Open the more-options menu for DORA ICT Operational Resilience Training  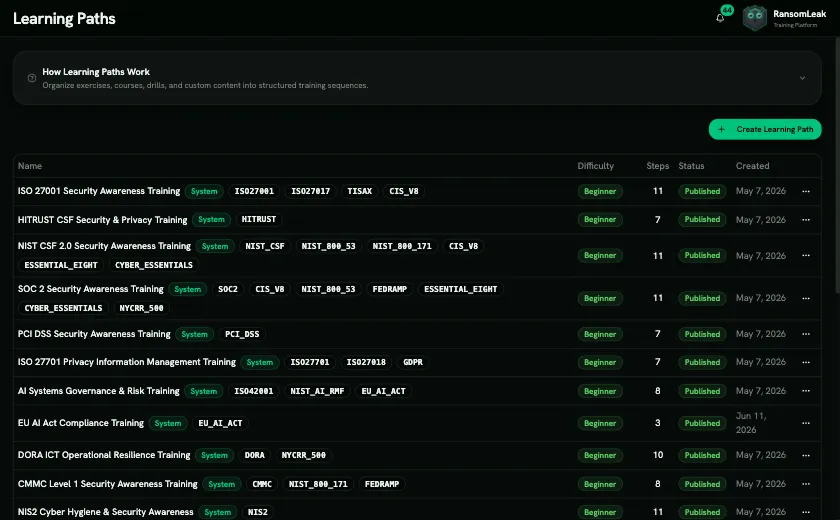pos(805,455)
